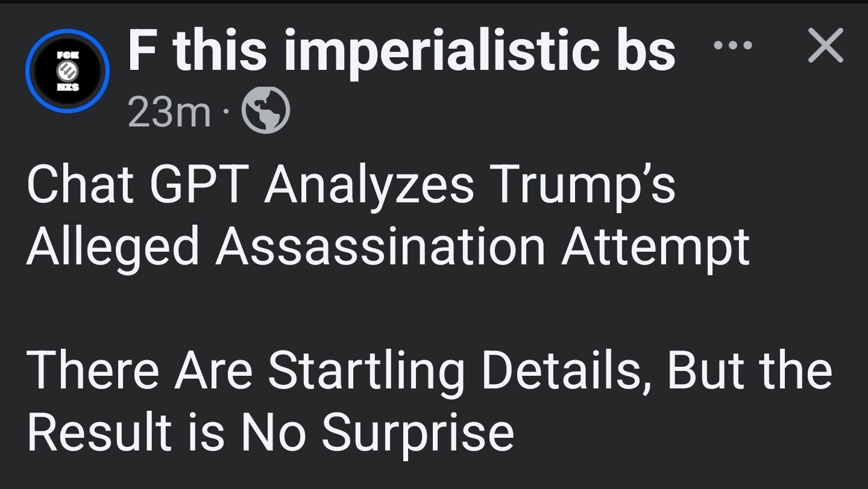This screenshot has width=868, height=489.
Task: Tap the blue story ring around avatar
Action: 68,71
